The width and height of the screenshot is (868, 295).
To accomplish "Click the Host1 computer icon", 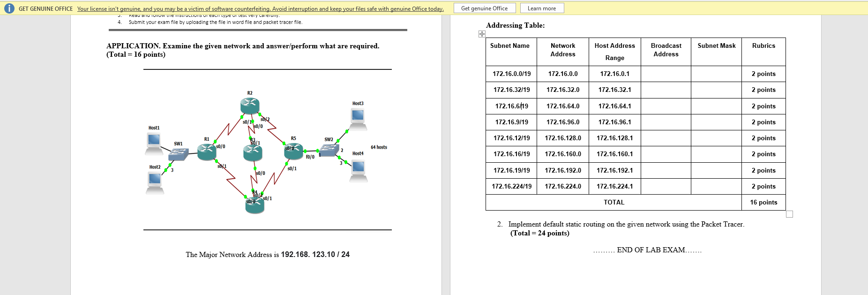I will pos(154,144).
